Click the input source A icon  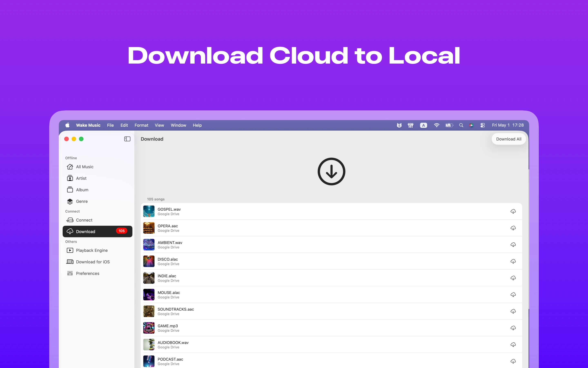tap(423, 125)
